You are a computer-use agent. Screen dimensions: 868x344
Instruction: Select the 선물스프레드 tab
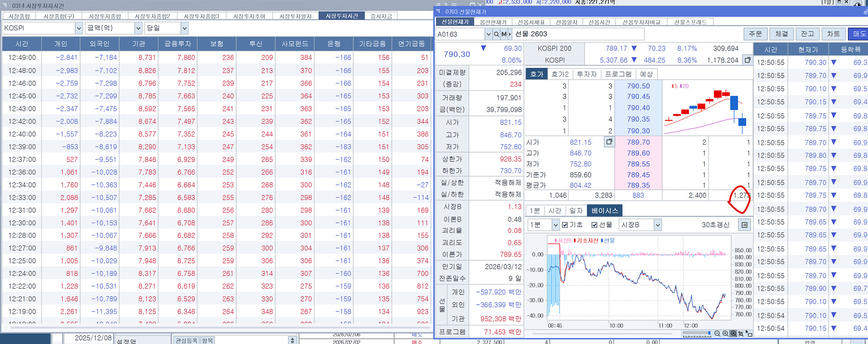tap(690, 22)
